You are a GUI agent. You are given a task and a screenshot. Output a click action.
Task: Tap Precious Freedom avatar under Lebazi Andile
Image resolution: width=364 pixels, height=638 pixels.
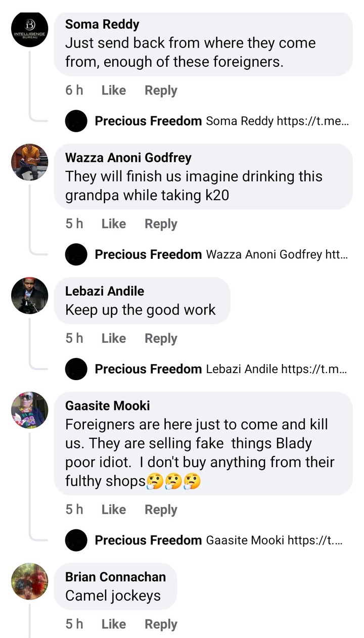coord(76,369)
